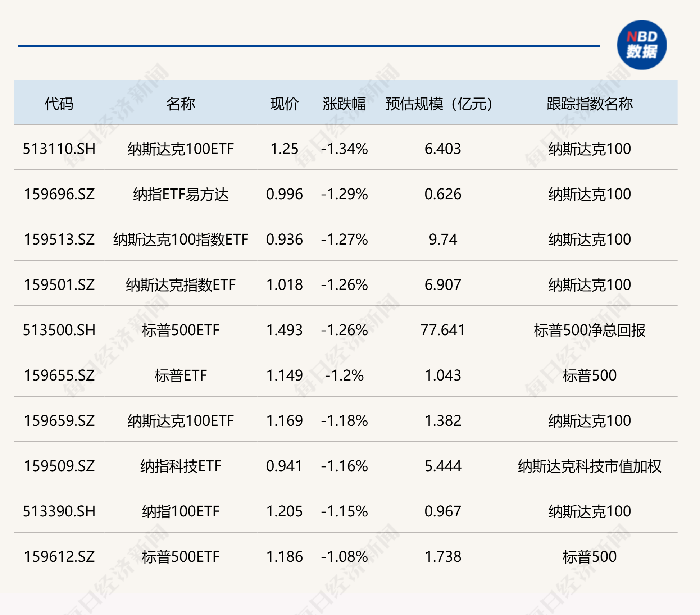Click code 159513.SZ
Viewport: 700px width, 615px height.
(59, 240)
